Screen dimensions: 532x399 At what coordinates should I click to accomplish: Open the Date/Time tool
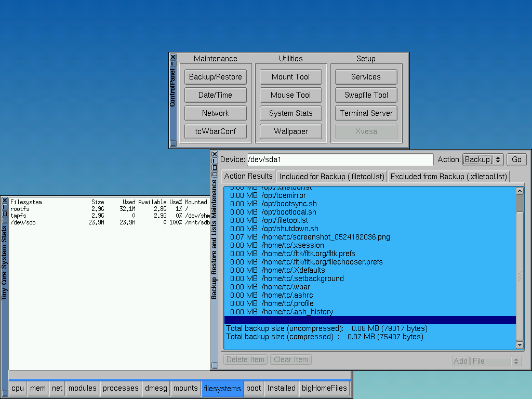(216, 95)
